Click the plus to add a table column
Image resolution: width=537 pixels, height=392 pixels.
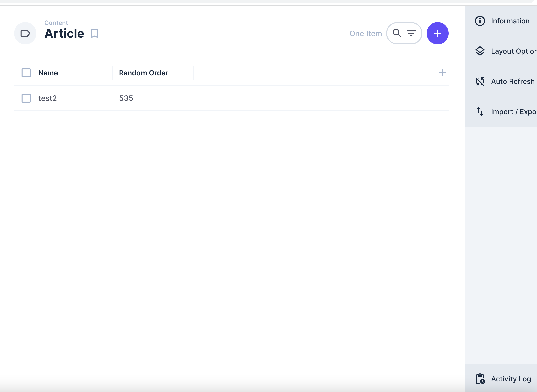pyautogui.click(x=443, y=73)
